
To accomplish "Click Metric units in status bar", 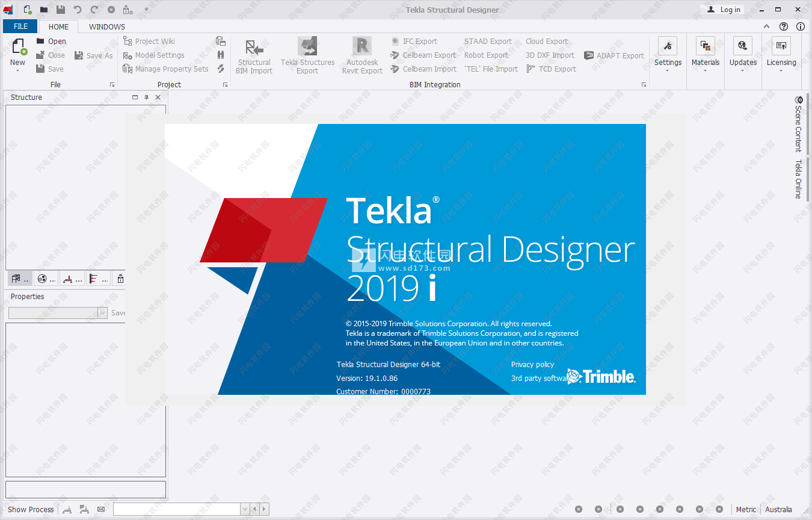I will (x=746, y=509).
